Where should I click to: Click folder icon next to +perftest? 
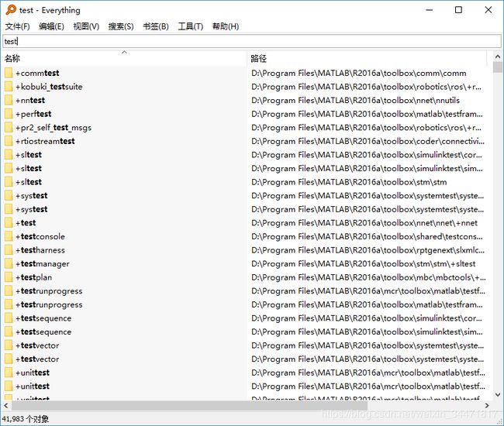[9, 114]
